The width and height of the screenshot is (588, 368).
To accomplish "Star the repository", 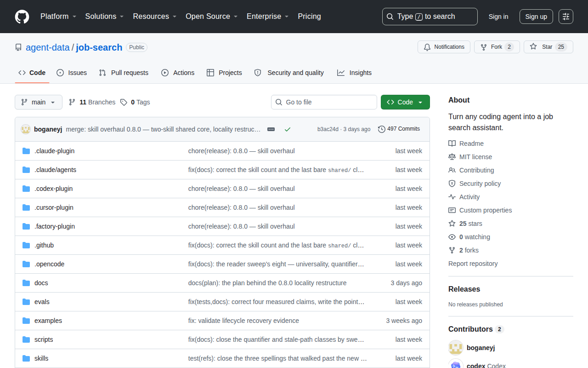I will click(x=548, y=47).
